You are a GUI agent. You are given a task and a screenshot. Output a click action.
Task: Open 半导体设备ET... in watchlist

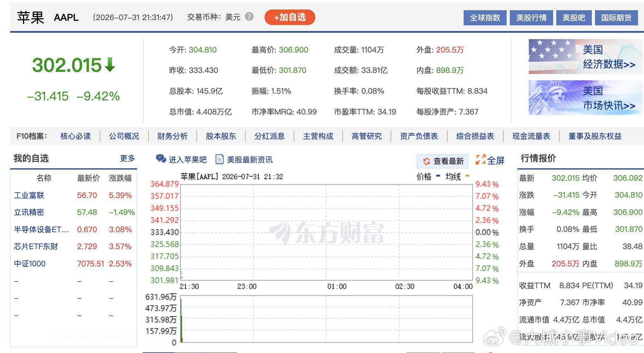tap(41, 229)
